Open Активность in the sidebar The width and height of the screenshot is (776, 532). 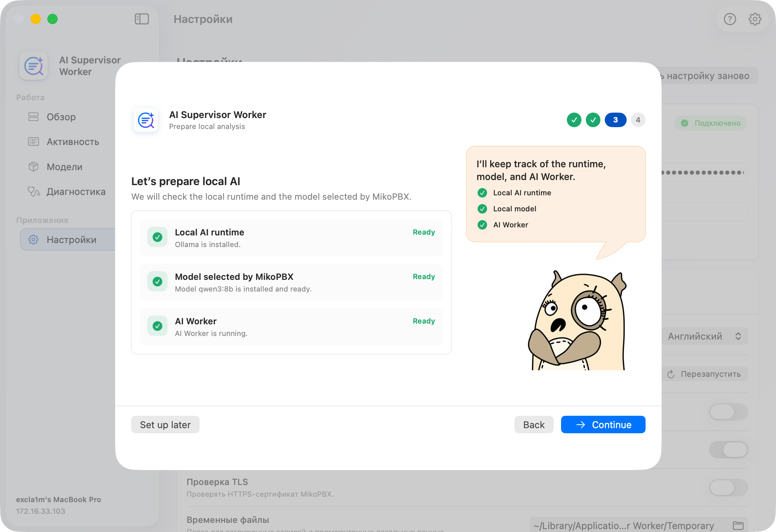pos(73,142)
